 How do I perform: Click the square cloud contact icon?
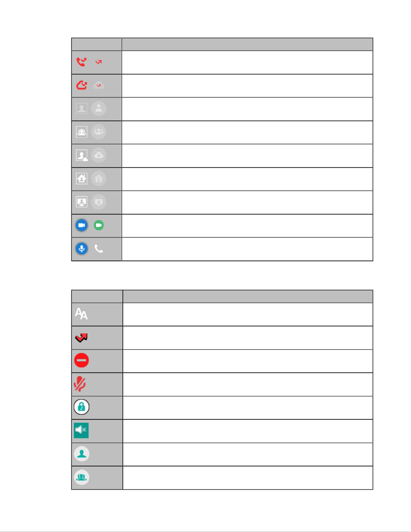click(x=82, y=155)
